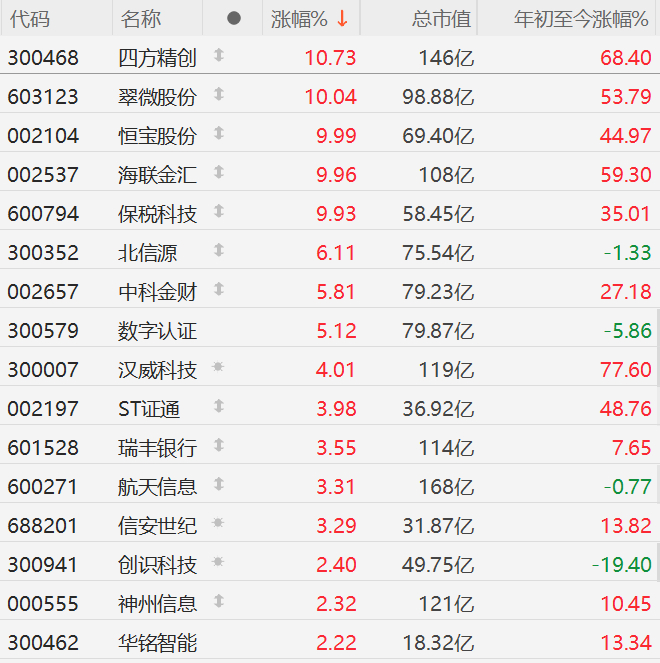This screenshot has height=663, width=660.
Task: Click the 77.60 year-to-date value
Action: coord(625,370)
